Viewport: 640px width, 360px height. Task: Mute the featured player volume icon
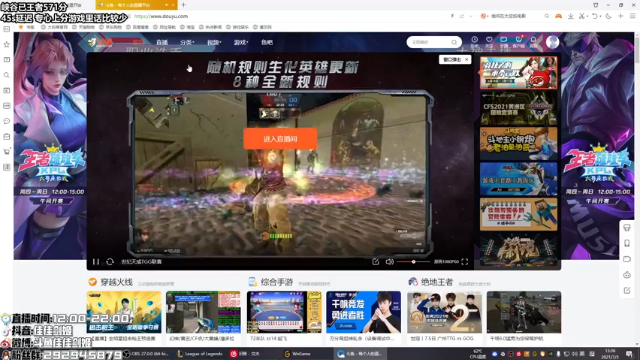[x=389, y=262]
